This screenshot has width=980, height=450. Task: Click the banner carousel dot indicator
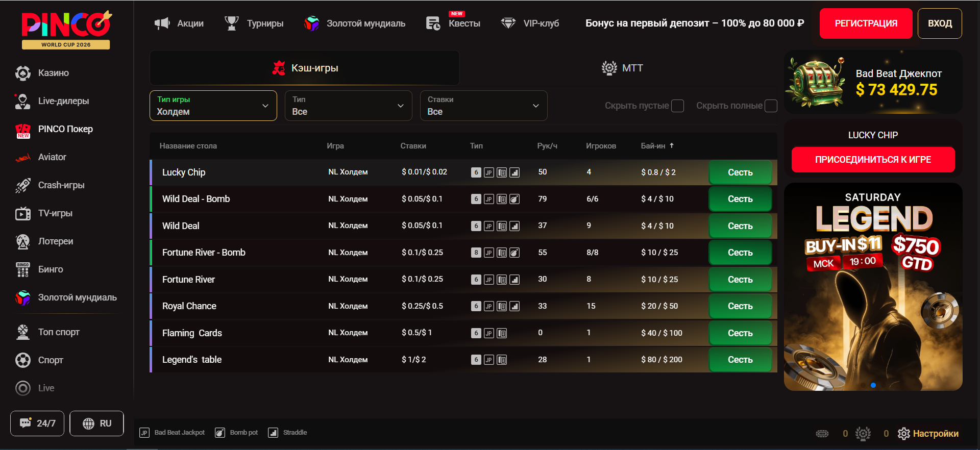(873, 385)
